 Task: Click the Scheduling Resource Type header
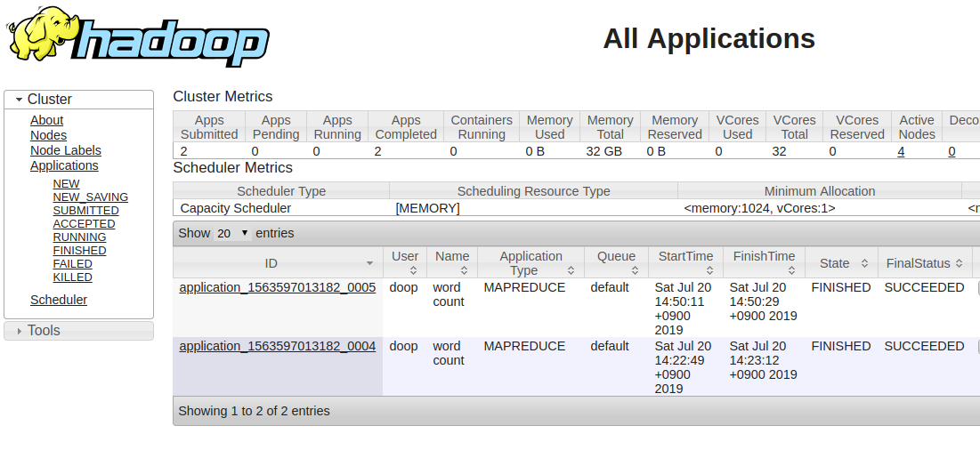[534, 191]
